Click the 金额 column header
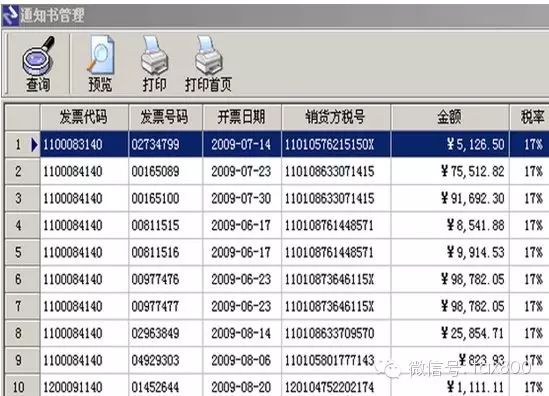 pos(450,117)
